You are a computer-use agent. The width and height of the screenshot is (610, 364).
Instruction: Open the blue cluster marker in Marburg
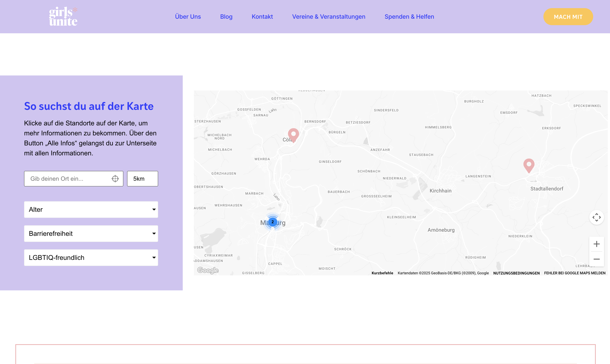point(272,222)
